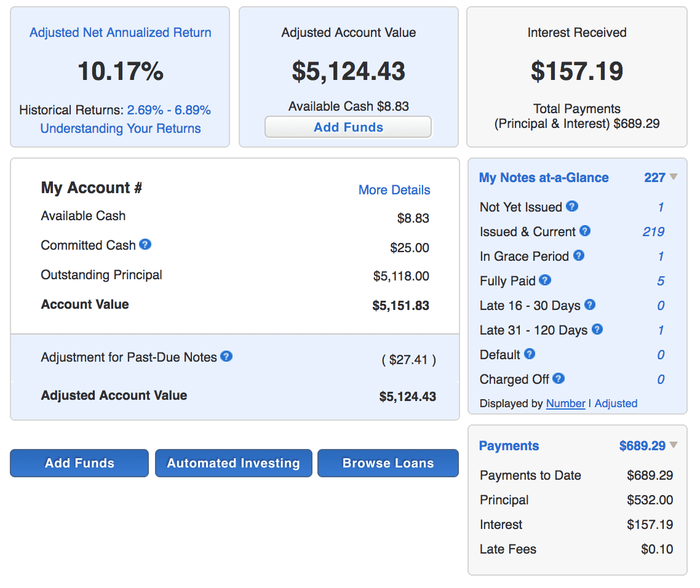Display notes by Number
This screenshot has height=588, width=700.
(x=566, y=403)
